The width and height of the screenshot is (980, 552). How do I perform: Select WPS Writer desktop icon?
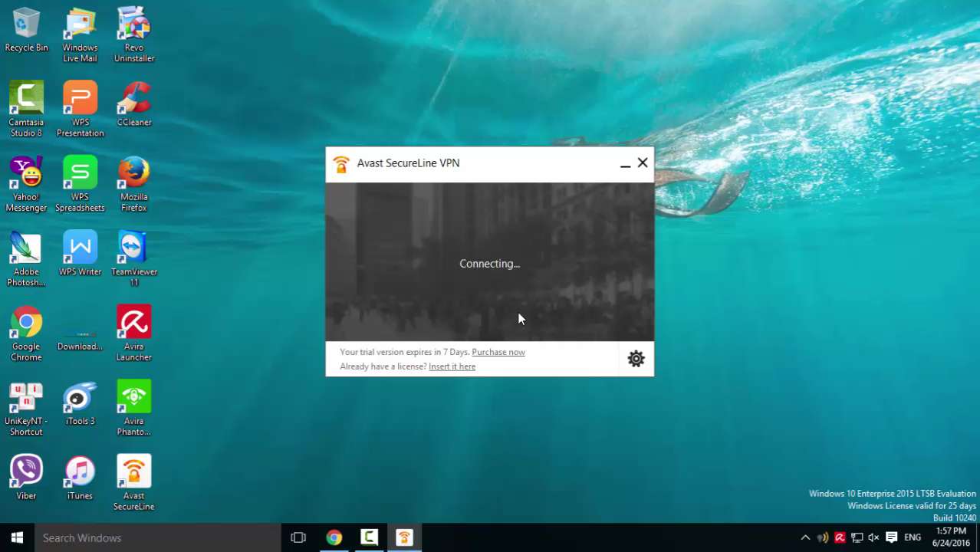click(x=80, y=254)
